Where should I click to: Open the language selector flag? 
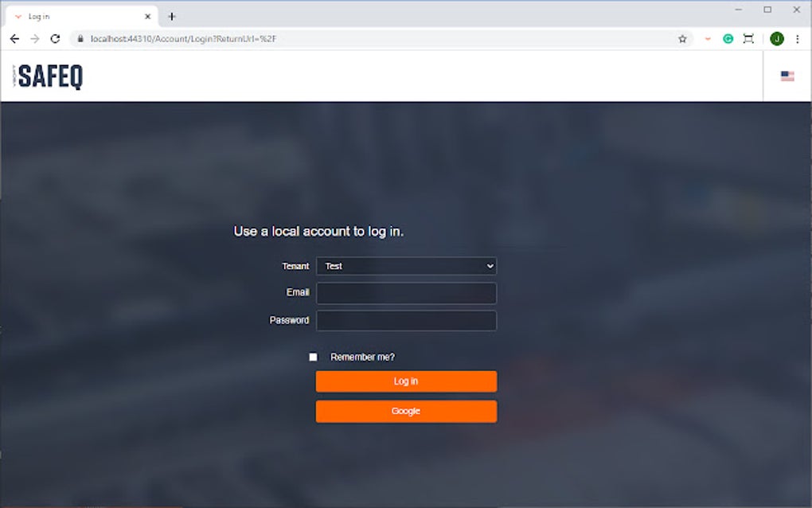pos(787,76)
